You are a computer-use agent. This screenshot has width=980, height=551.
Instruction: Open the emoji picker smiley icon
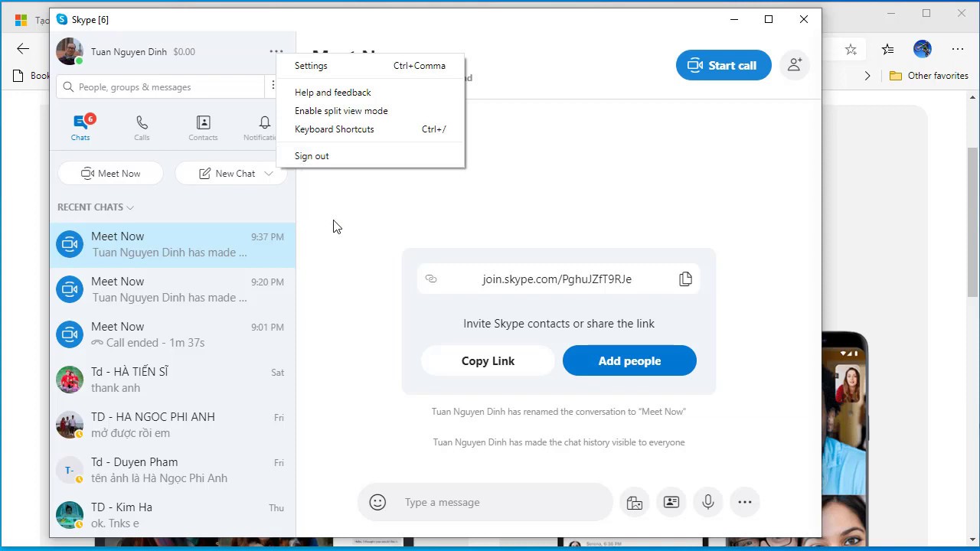point(377,502)
